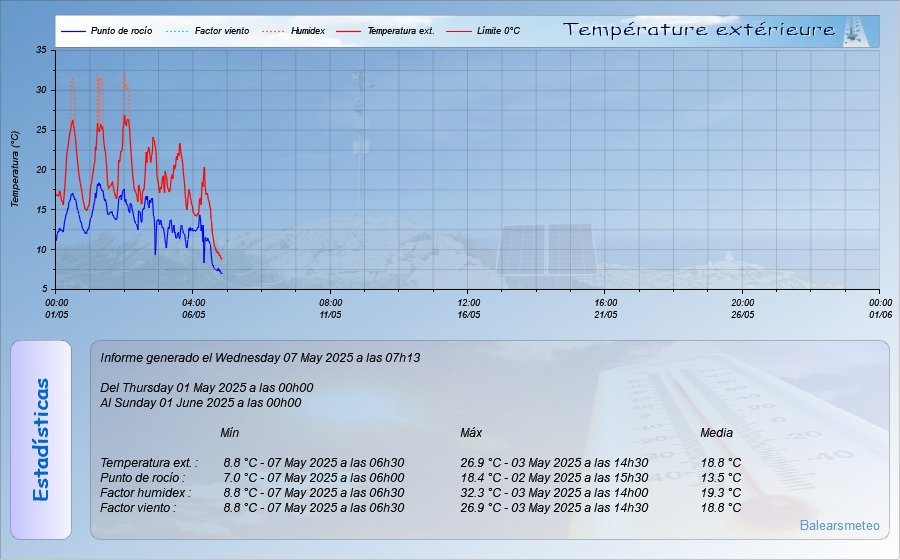Click the x-axis label 16:00 21/05
900x560 pixels.
[x=606, y=309]
